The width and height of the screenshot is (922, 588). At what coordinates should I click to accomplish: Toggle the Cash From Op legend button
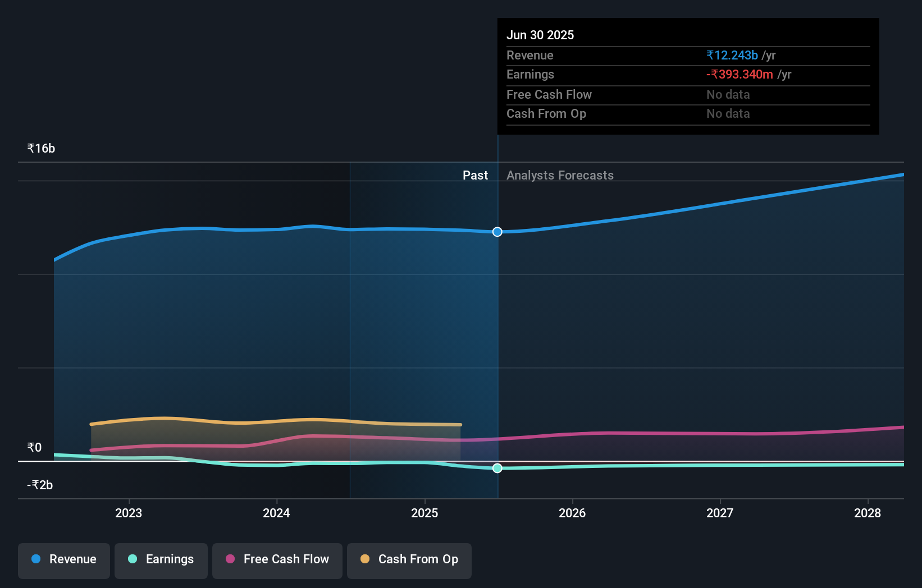(x=409, y=561)
